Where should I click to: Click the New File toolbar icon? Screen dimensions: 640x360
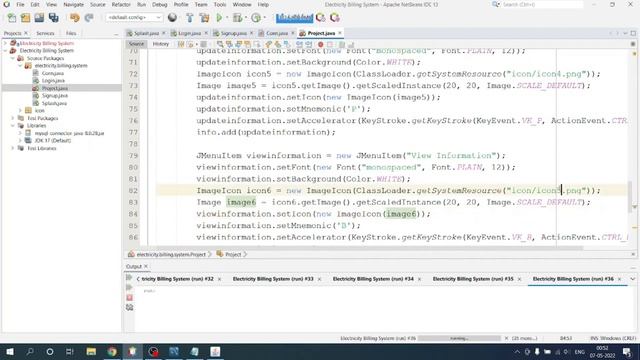[x=12, y=18]
